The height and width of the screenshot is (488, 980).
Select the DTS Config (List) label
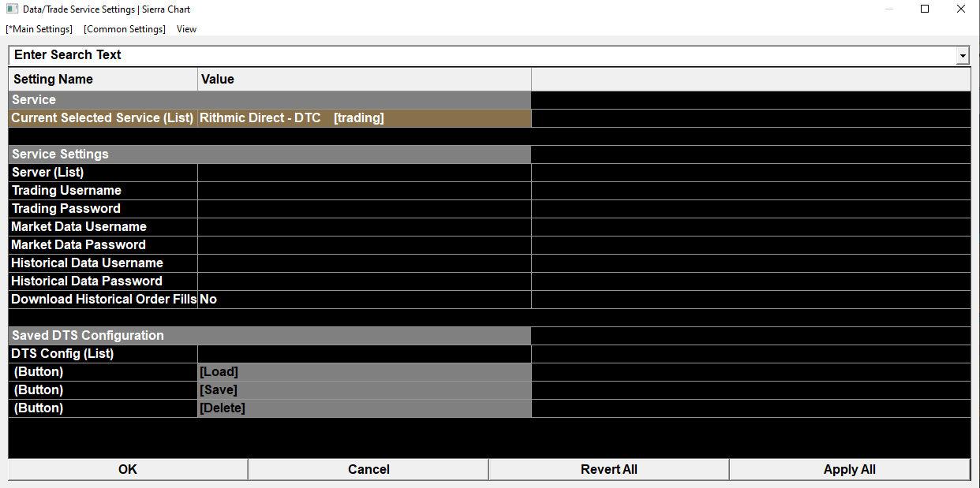[x=103, y=354]
